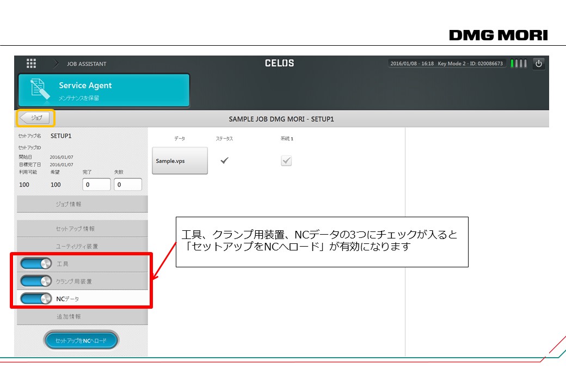This screenshot has height=392, width=566.
Task: Click the セットアップをNCへロード button
Action: coord(81,340)
